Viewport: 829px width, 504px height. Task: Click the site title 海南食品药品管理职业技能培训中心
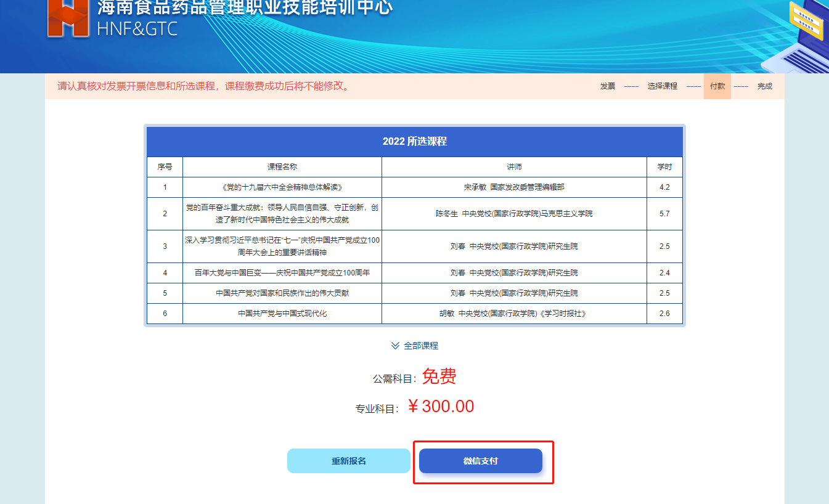(x=245, y=9)
